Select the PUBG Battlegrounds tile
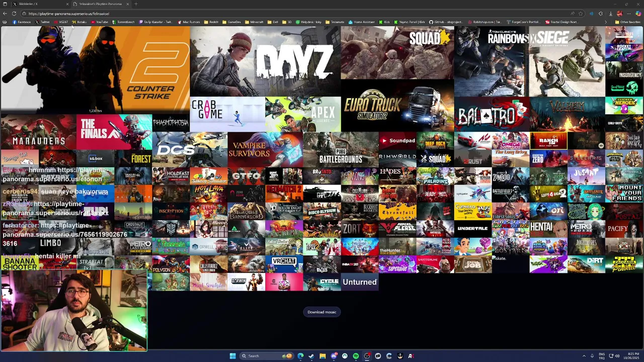Viewport: 644px width, 362px height. [x=341, y=149]
